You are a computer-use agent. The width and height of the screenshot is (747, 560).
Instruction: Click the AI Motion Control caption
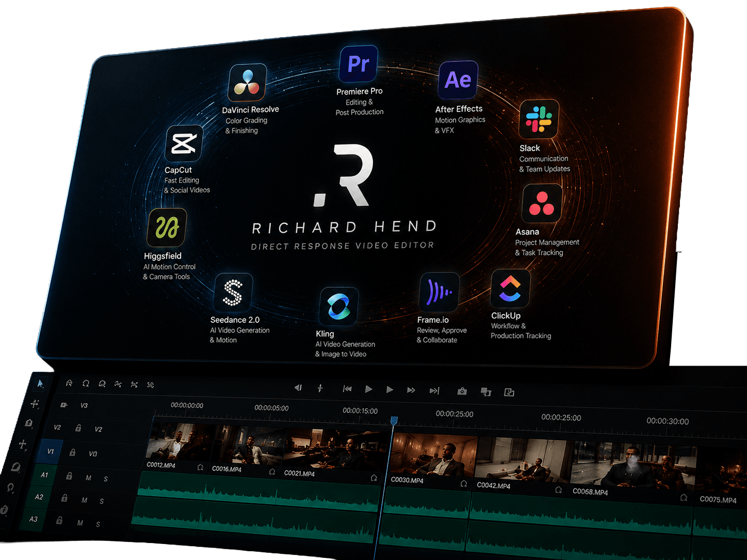pos(169,267)
